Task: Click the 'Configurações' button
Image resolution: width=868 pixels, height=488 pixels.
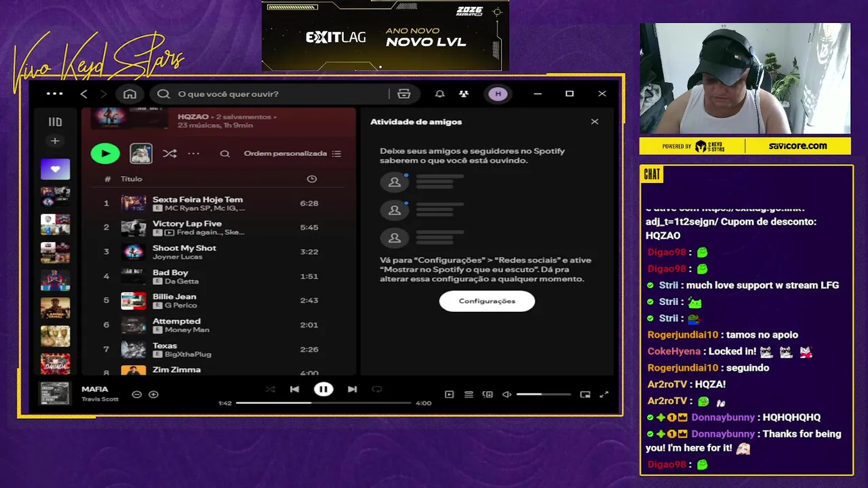Action: (487, 301)
